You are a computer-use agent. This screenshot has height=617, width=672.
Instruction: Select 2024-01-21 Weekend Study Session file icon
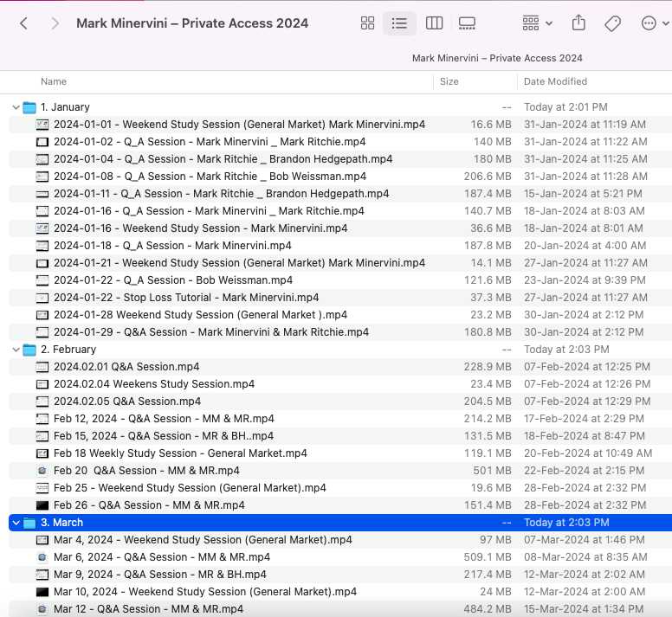42,263
